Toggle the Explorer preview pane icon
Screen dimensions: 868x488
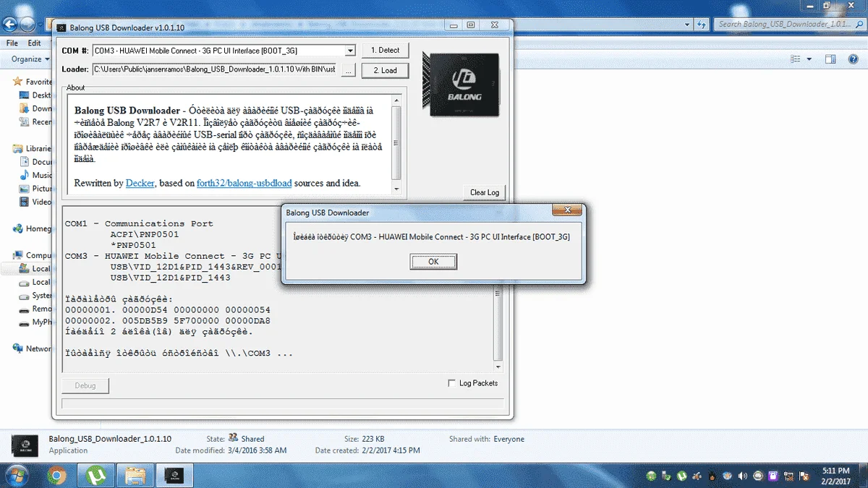(832, 59)
